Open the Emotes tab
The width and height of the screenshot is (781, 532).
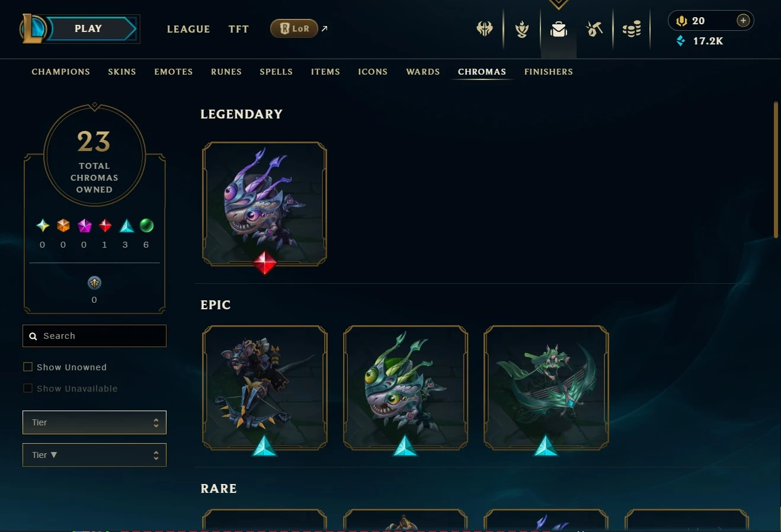pyautogui.click(x=174, y=72)
